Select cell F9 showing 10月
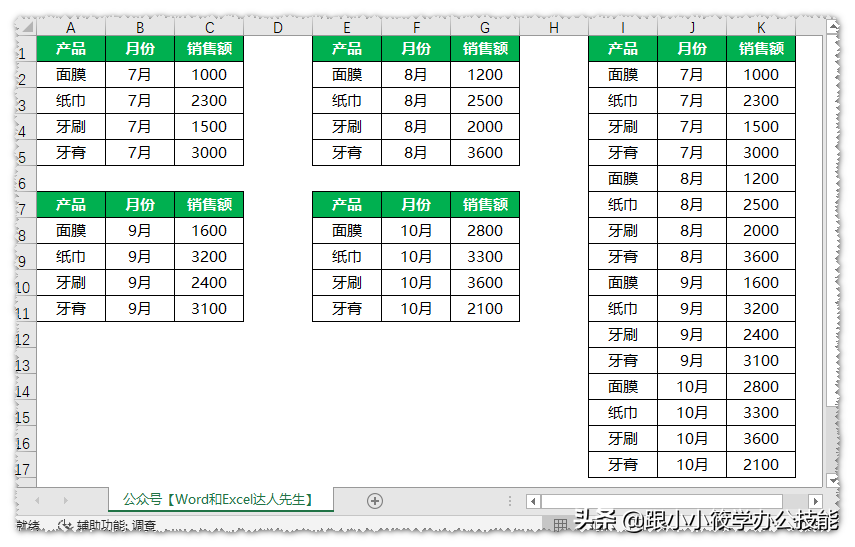This screenshot has width=855, height=547. click(x=416, y=257)
